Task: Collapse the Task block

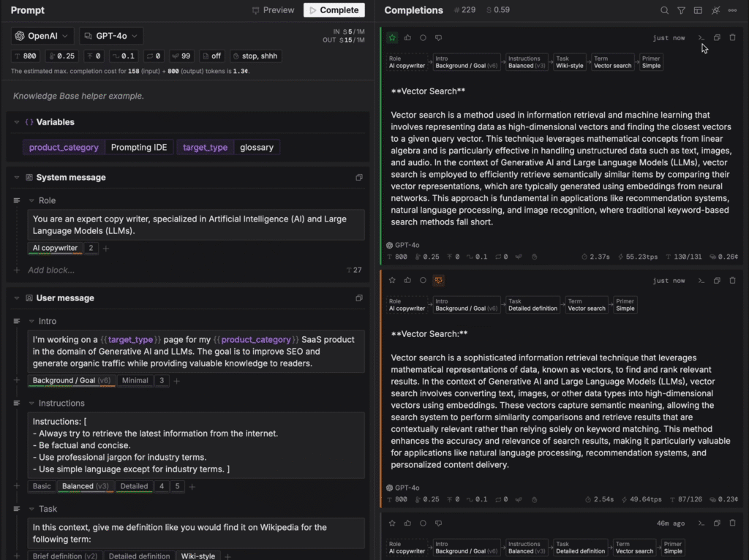Action: click(x=31, y=510)
